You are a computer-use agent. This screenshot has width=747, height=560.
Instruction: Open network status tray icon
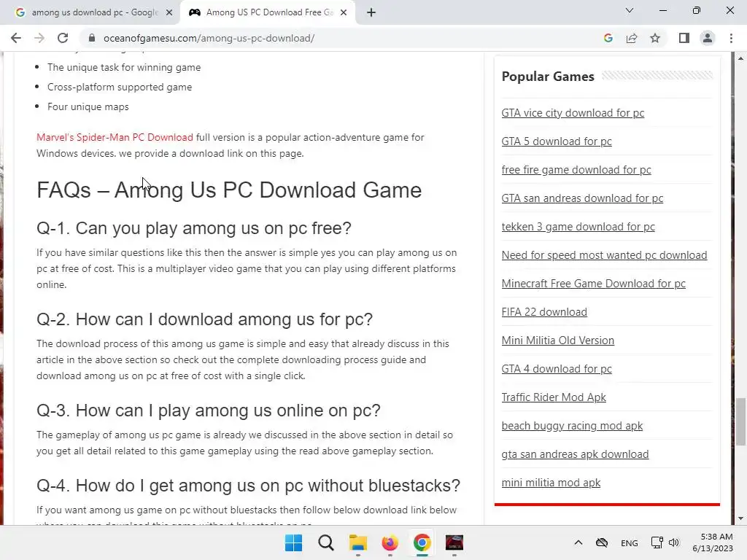click(x=657, y=542)
